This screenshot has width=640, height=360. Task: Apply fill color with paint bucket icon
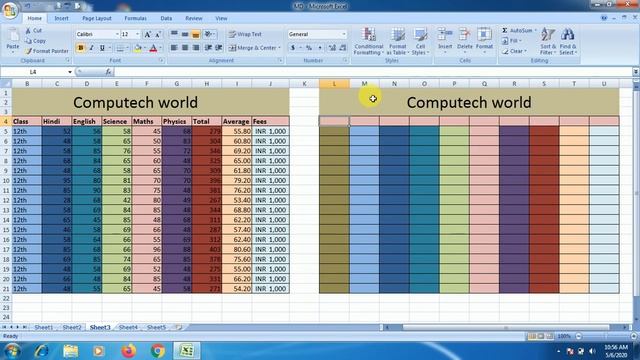[138, 48]
